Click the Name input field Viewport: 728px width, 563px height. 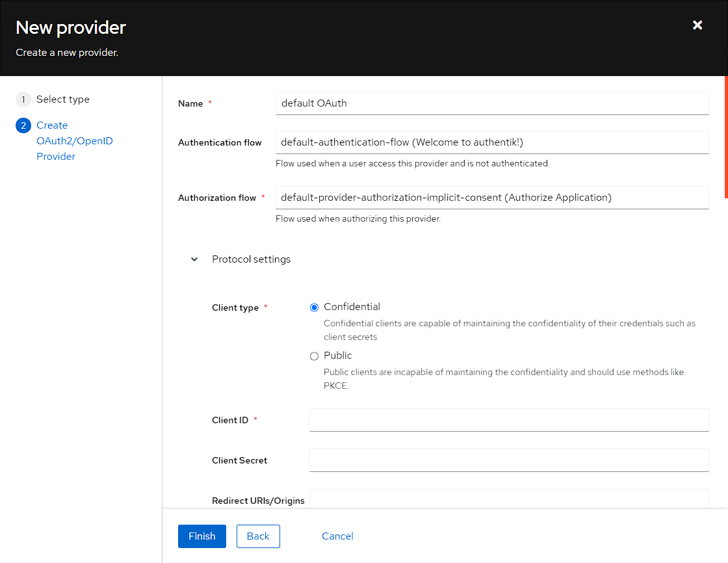tap(491, 103)
